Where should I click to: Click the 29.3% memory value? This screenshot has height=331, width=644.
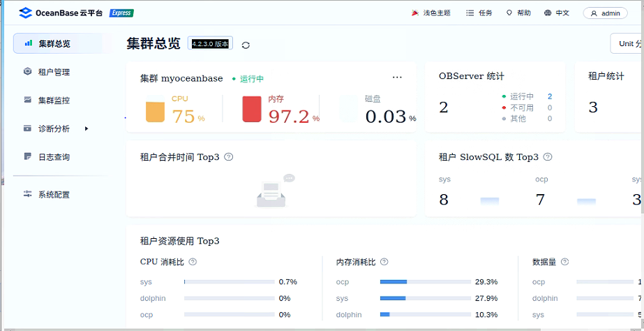pos(486,282)
